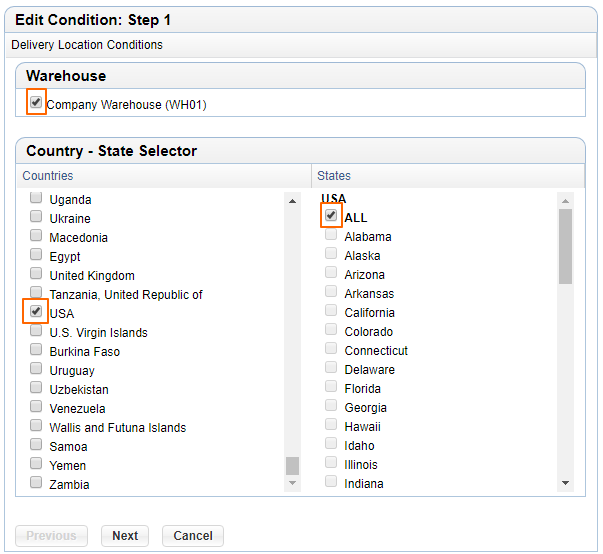Select the Hawaii state checkbox
The image size is (603, 554).
pyautogui.click(x=331, y=424)
